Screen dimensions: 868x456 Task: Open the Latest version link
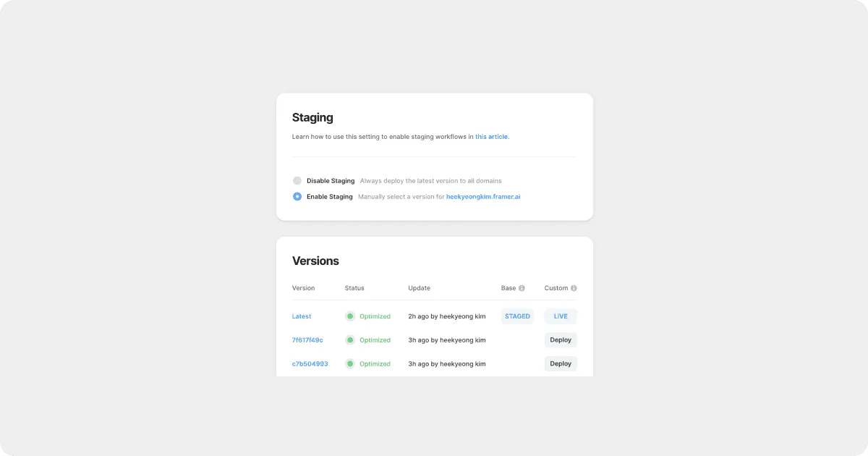[302, 316]
